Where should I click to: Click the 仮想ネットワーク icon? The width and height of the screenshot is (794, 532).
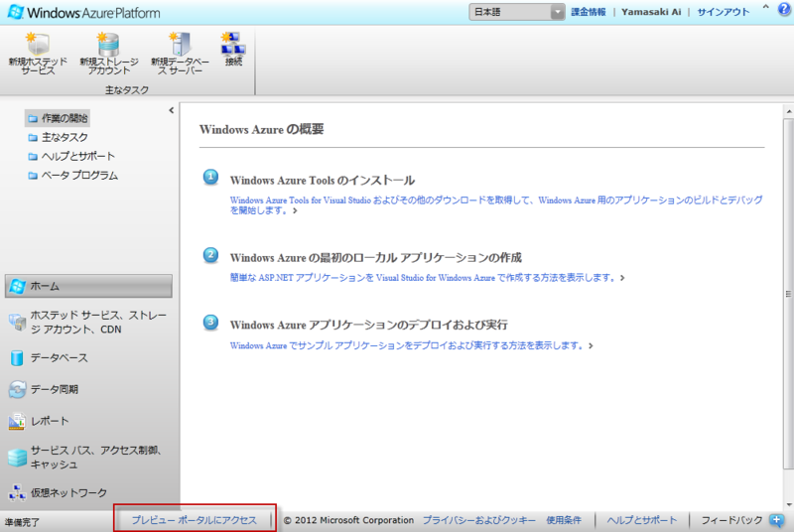click(x=17, y=492)
